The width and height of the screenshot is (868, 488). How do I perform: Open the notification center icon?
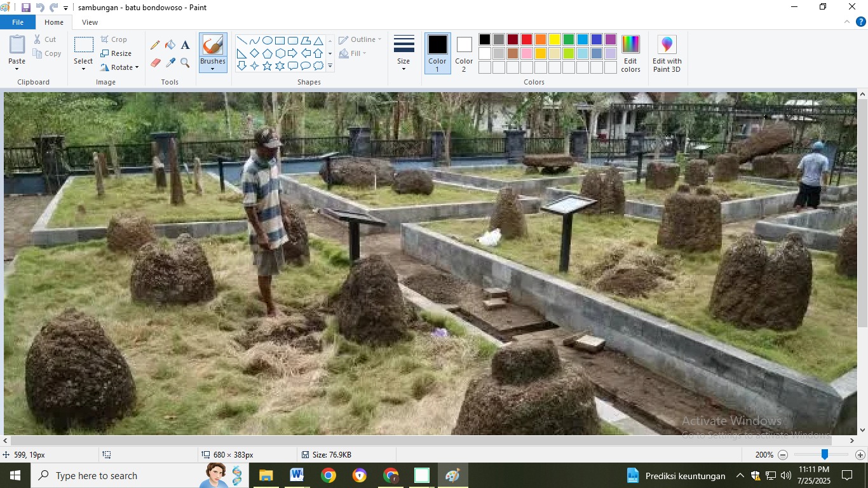point(847,475)
